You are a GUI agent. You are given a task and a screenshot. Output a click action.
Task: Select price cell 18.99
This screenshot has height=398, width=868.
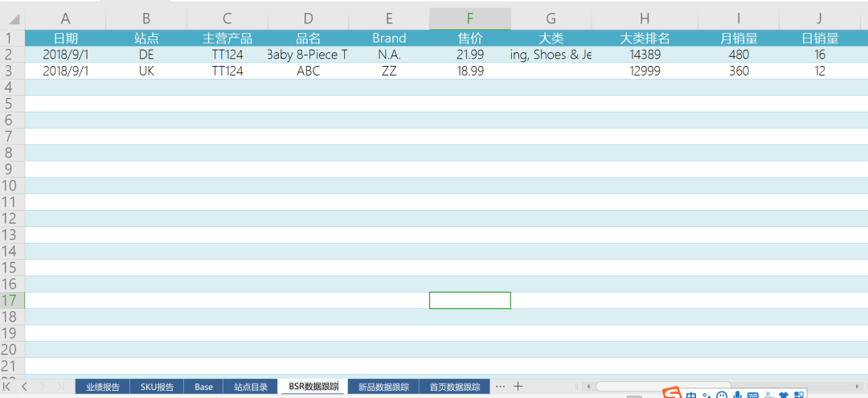tap(470, 71)
